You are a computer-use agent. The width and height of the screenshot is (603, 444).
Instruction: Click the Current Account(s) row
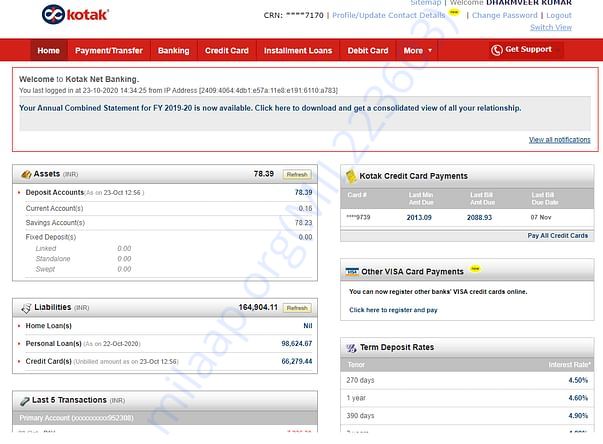click(169, 208)
